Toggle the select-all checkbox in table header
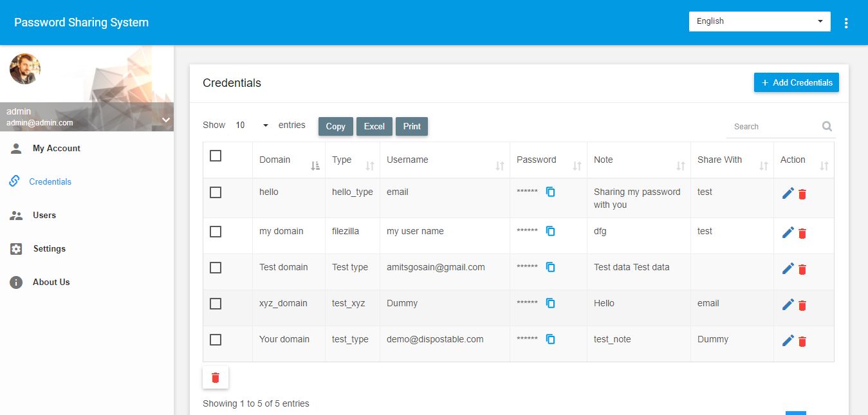Screen dimensions: 868x415 (216, 156)
